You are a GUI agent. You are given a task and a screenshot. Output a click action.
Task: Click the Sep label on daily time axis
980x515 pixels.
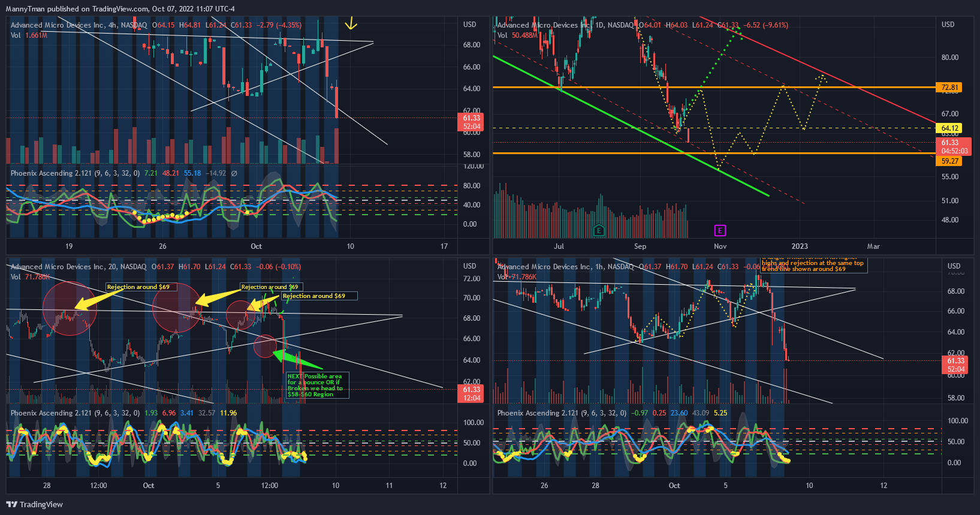(x=640, y=246)
